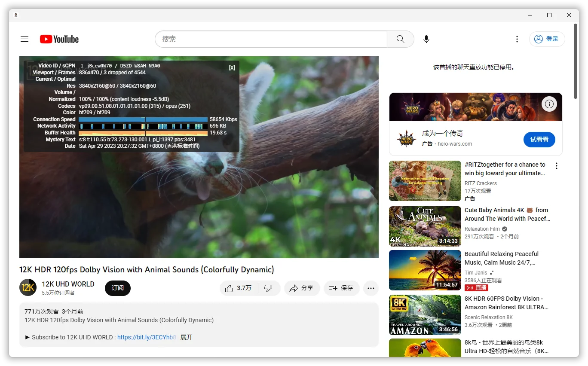This screenshot has height=366, width=588.
Task: Save the video with 保存 button
Action: tap(341, 288)
